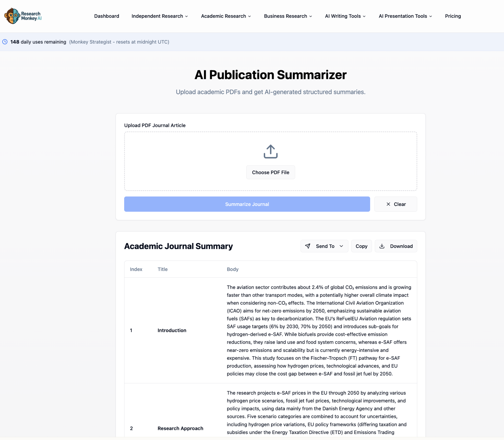
Task: Download the academic journal summary
Action: pos(396,246)
